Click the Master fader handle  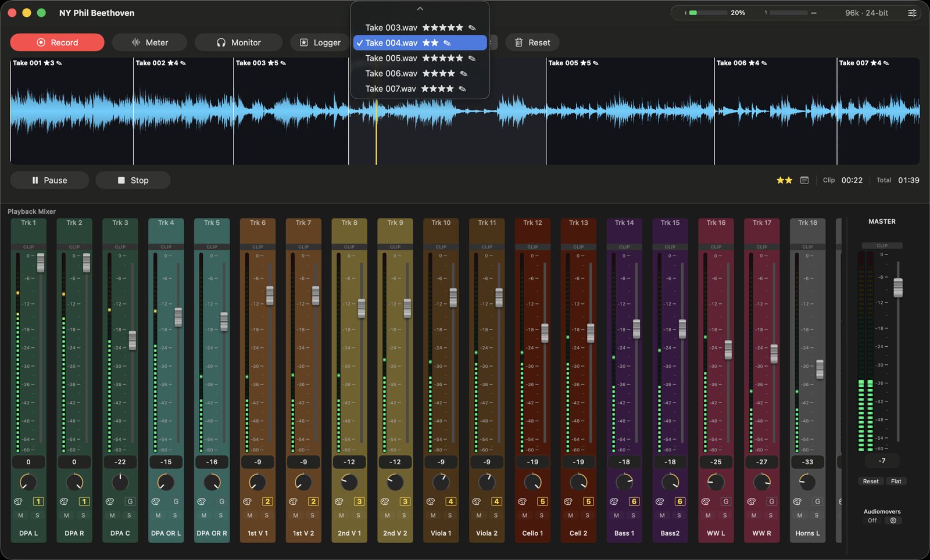pyautogui.click(x=898, y=288)
